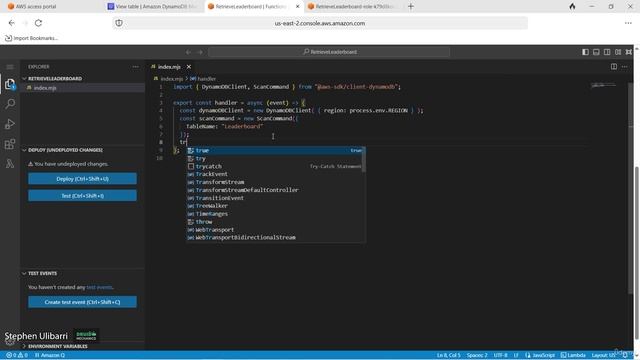The width and height of the screenshot is (640, 360).
Task: Open the Extensions view in activity bar
Action: 10,144
